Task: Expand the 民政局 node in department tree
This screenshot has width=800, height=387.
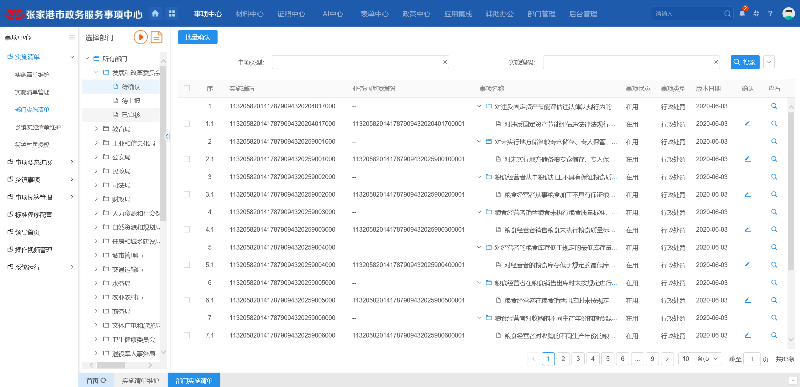Action: pyautogui.click(x=96, y=171)
